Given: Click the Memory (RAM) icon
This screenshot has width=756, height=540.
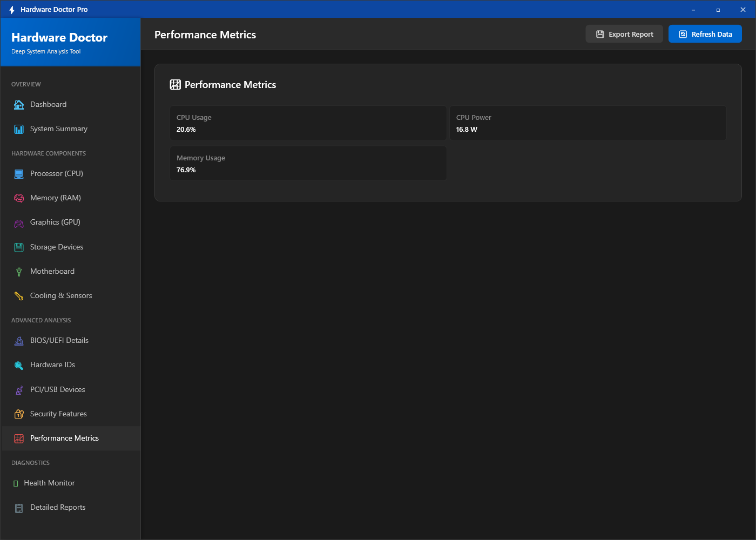Looking at the screenshot, I should [x=19, y=198].
